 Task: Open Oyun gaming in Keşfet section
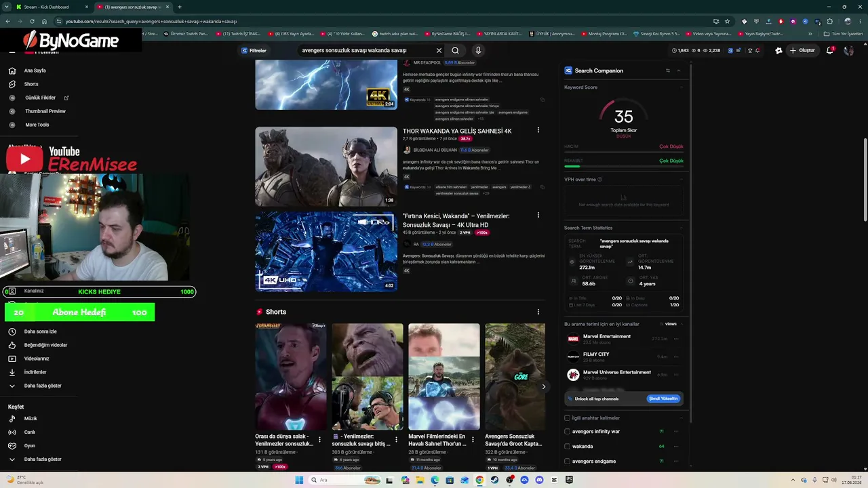click(29, 446)
